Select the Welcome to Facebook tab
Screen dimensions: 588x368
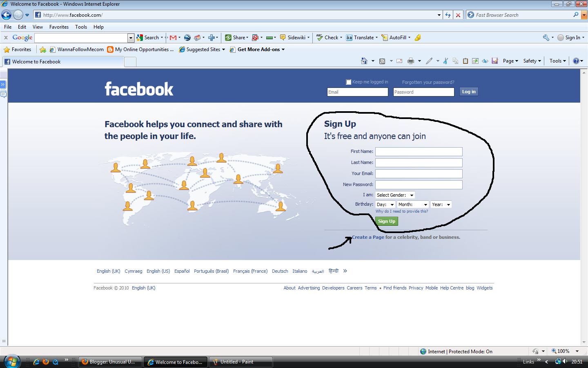[x=63, y=62]
